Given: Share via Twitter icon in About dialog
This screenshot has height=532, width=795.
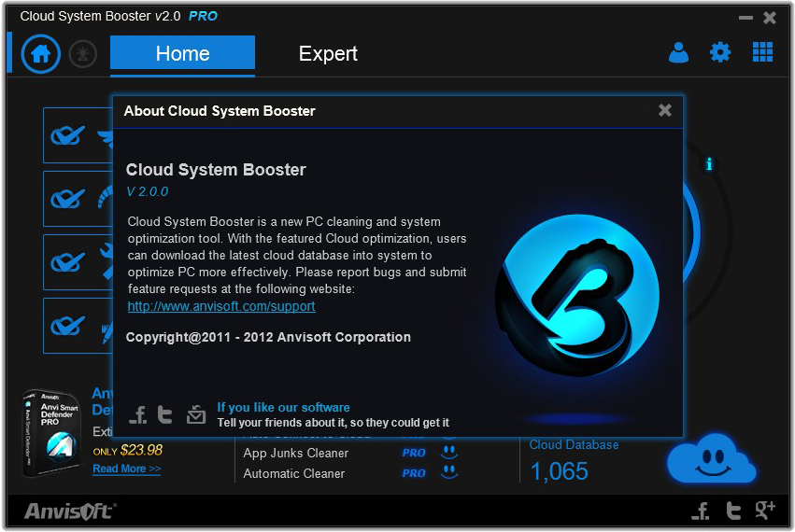Looking at the screenshot, I should 164,414.
